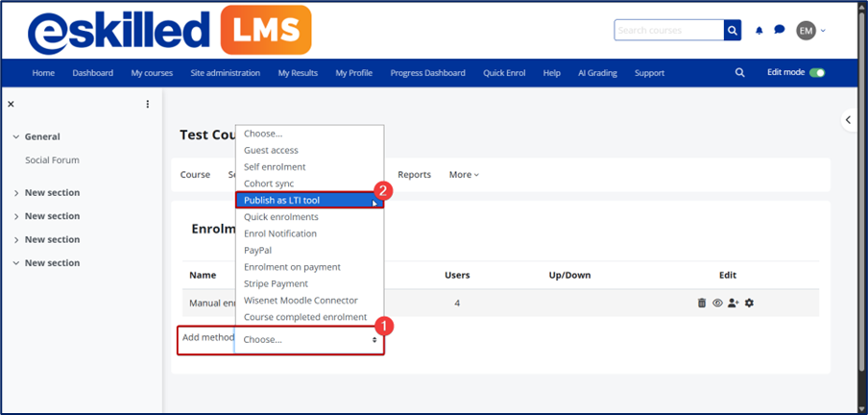The image size is (868, 415).
Task: Open the notifications bell icon
Action: point(759,31)
